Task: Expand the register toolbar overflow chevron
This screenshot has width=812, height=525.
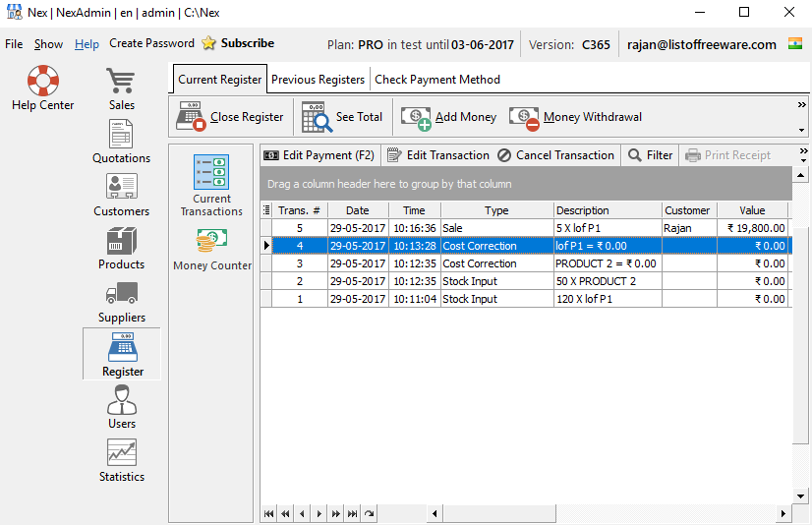Action: tap(801, 105)
